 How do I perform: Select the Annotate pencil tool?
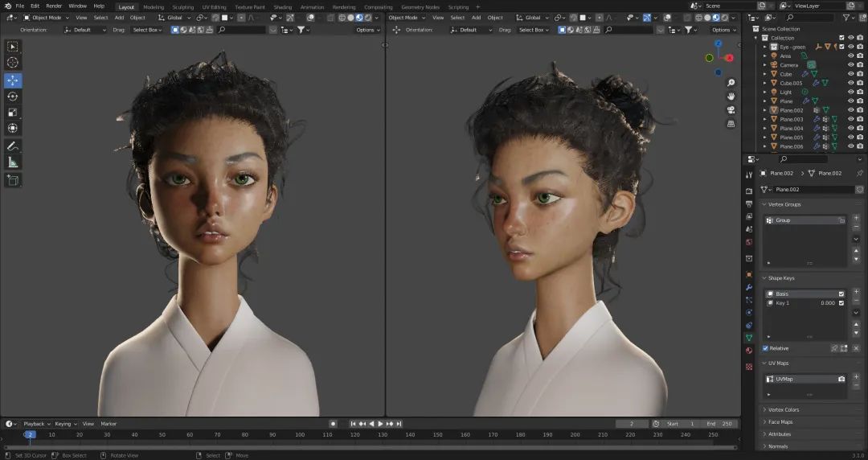[x=13, y=146]
